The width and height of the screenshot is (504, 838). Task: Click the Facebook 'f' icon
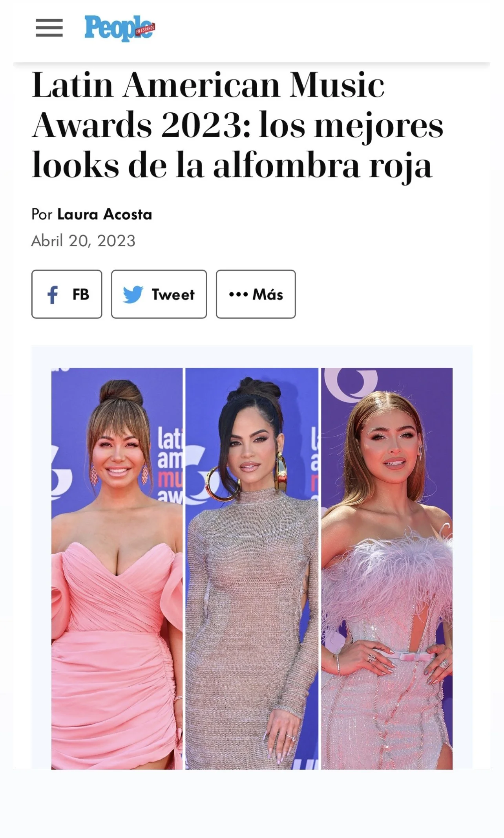[53, 294]
